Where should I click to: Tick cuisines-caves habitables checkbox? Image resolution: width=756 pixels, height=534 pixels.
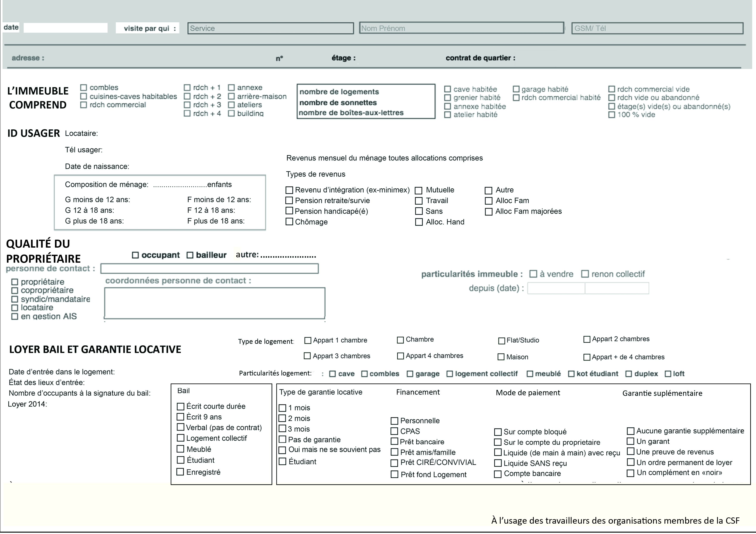84,96
